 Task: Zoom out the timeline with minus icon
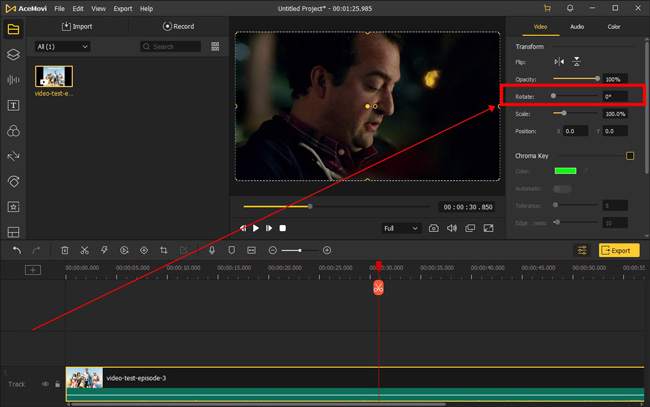[x=272, y=250]
